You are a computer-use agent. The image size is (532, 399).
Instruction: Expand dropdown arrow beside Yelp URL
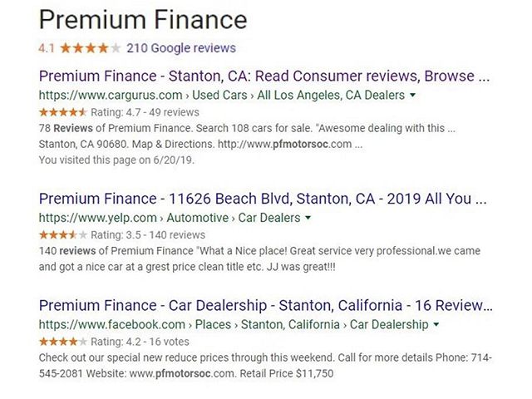[308, 219]
